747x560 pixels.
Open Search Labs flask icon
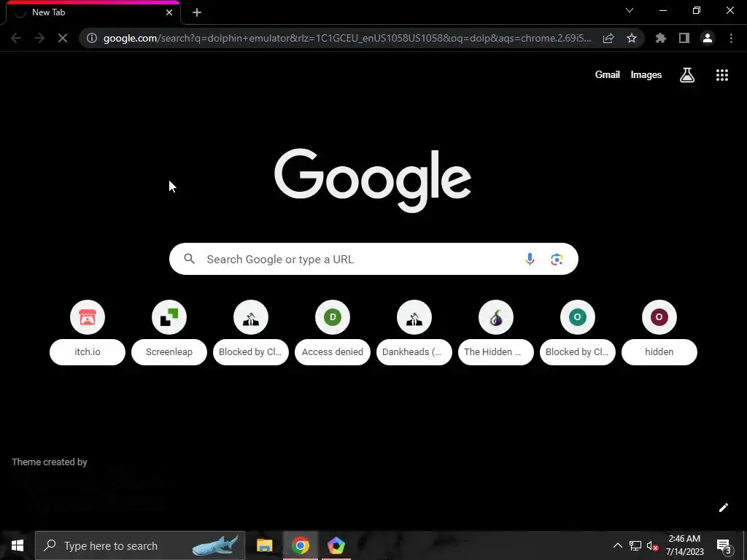click(x=687, y=75)
